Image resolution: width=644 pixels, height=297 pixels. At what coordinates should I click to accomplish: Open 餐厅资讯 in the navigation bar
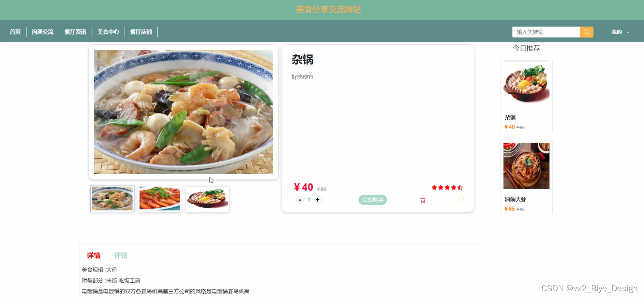(x=75, y=32)
